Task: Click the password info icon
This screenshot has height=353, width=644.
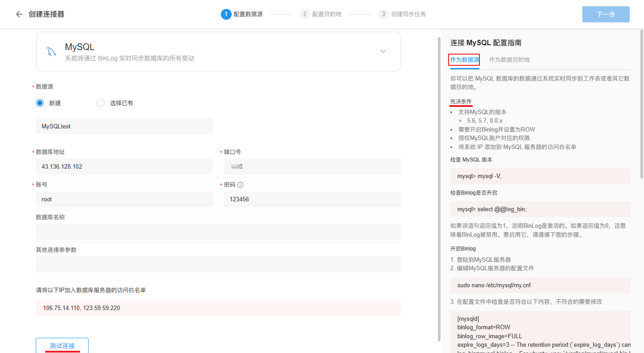Action: 240,185
